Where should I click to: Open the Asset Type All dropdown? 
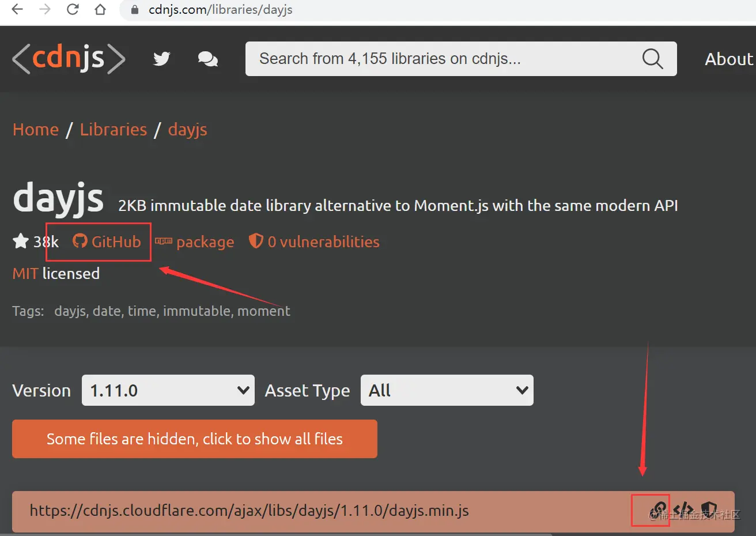(447, 390)
